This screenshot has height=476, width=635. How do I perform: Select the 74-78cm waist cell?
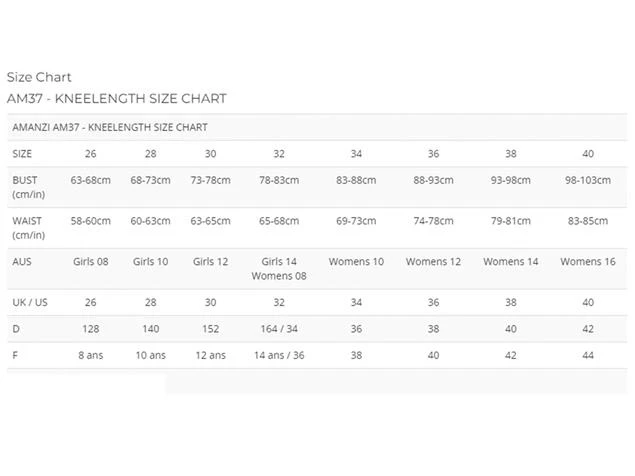point(433,221)
